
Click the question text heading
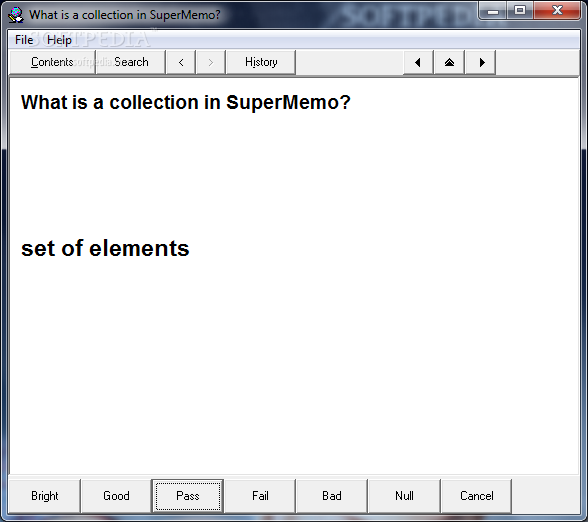pyautogui.click(x=186, y=102)
